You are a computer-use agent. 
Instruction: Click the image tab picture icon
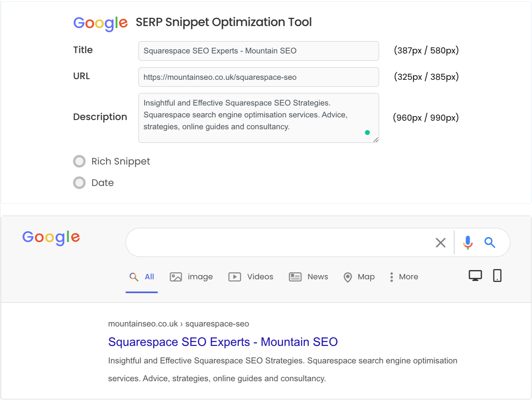(176, 277)
